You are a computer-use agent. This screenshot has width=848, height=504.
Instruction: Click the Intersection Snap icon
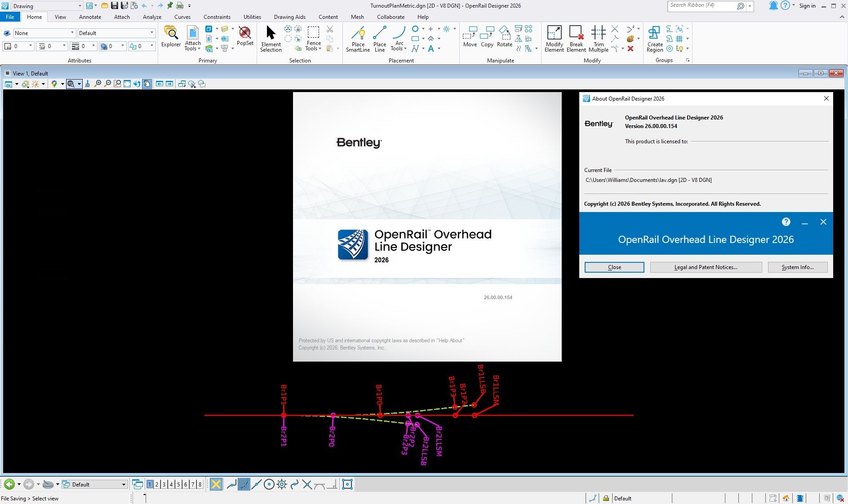(307, 484)
